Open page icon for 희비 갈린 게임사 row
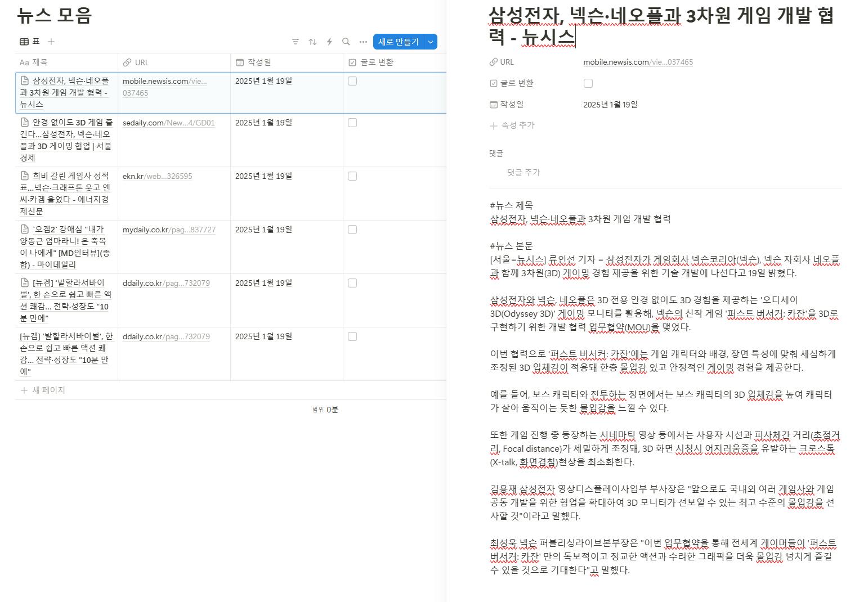 click(x=24, y=176)
